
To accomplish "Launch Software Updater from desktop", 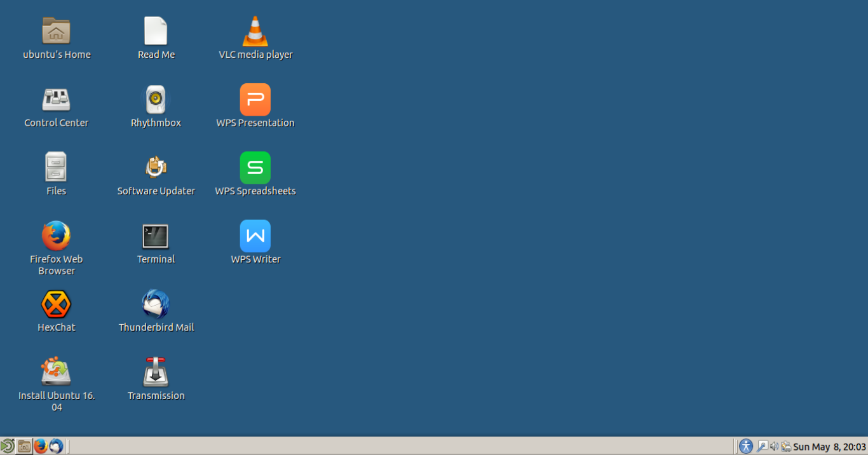I will pos(156,167).
